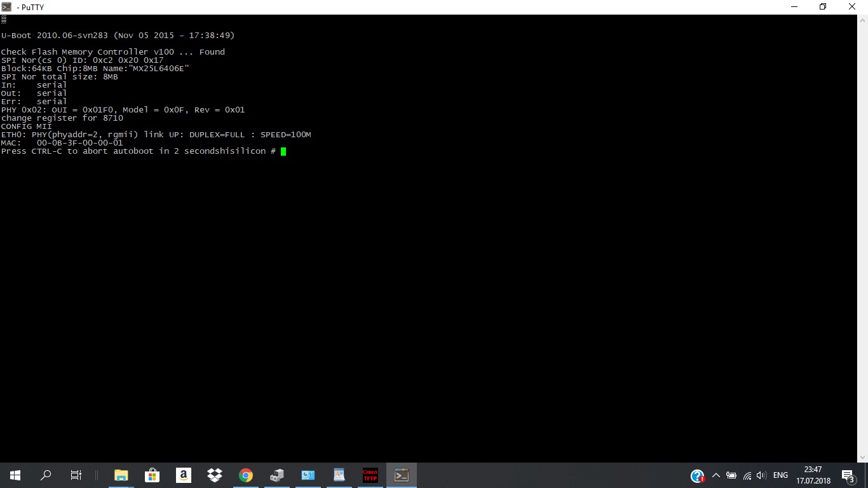Open Windows search from the taskbar
This screenshot has height=488, width=868.
click(46, 475)
